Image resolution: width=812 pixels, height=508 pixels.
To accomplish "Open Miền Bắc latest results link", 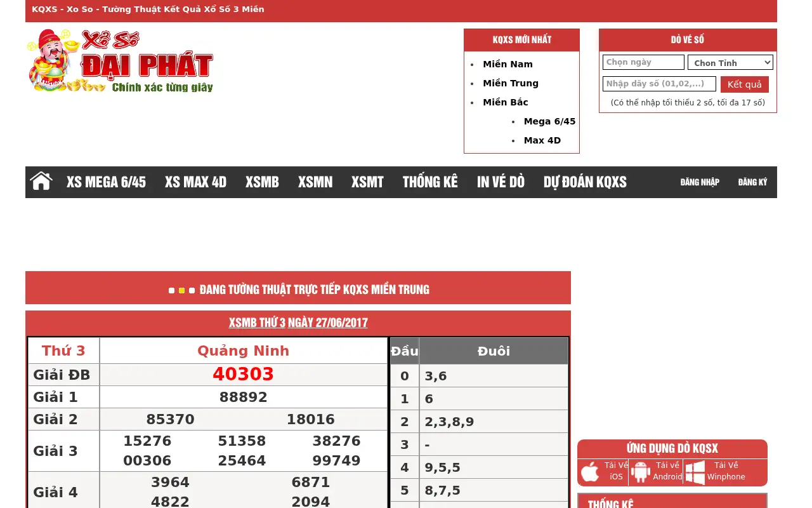I will (x=506, y=102).
